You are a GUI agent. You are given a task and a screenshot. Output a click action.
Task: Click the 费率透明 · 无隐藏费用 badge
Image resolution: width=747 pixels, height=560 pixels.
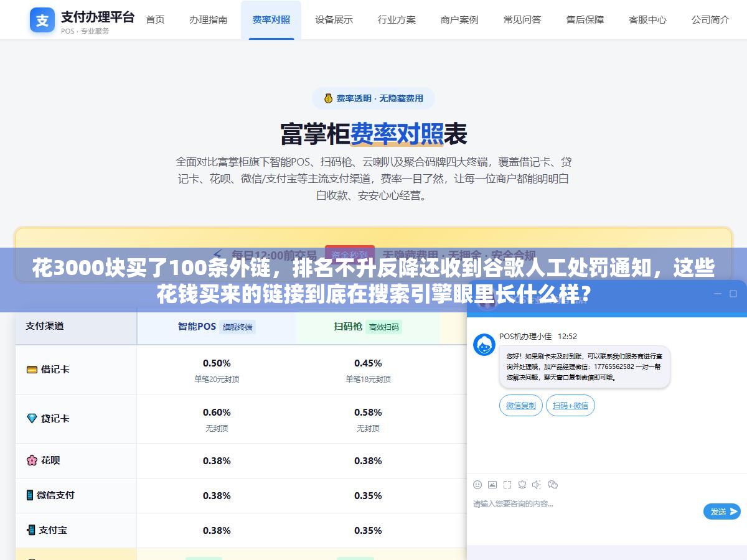(374, 98)
